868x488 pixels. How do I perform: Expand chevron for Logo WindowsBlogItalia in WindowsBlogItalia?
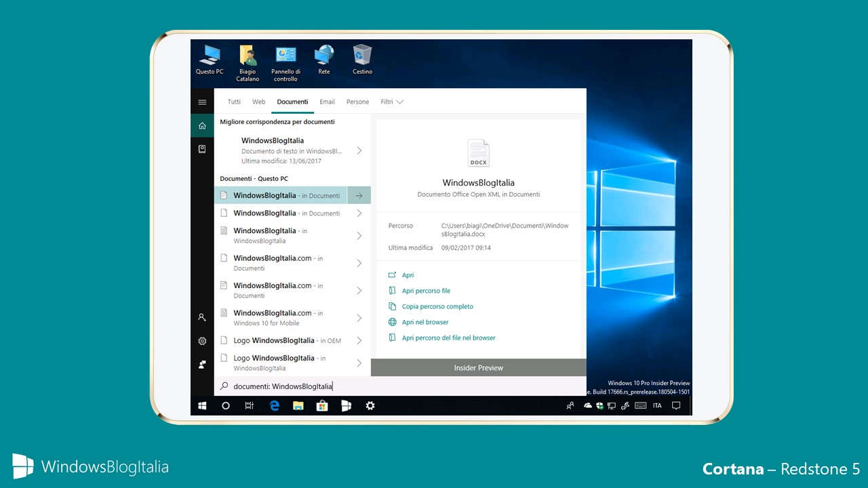pos(359,363)
